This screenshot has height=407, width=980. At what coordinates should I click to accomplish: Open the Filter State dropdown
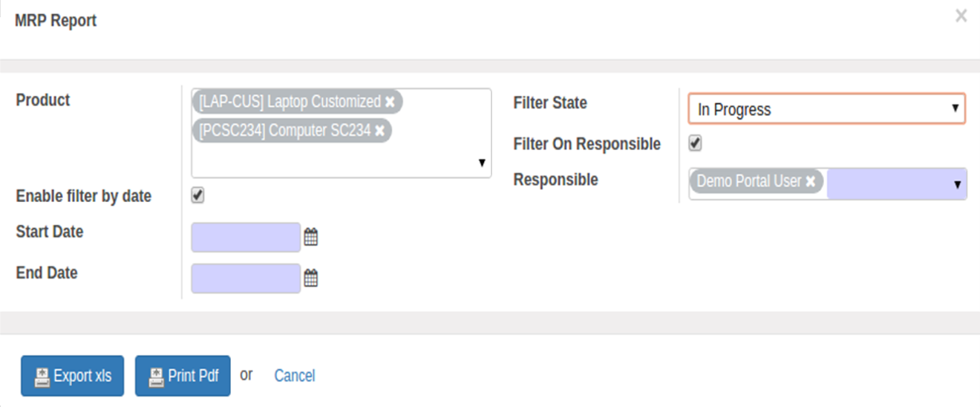point(827,108)
